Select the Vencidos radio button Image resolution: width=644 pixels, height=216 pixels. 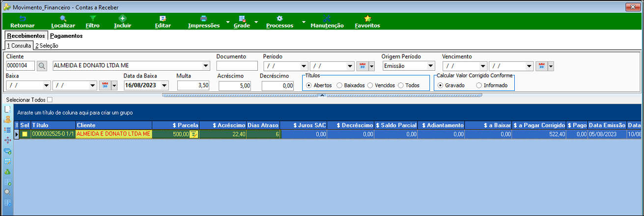370,85
